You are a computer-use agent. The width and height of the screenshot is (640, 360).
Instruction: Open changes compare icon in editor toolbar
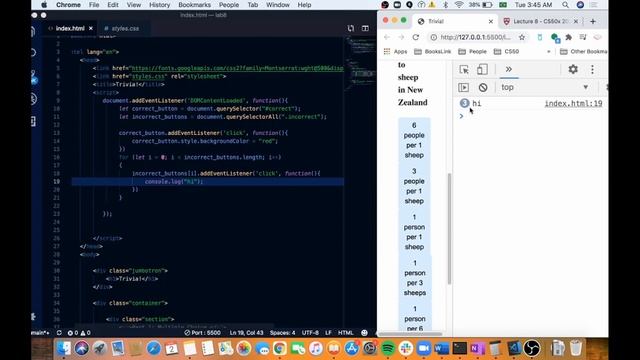(351, 28)
